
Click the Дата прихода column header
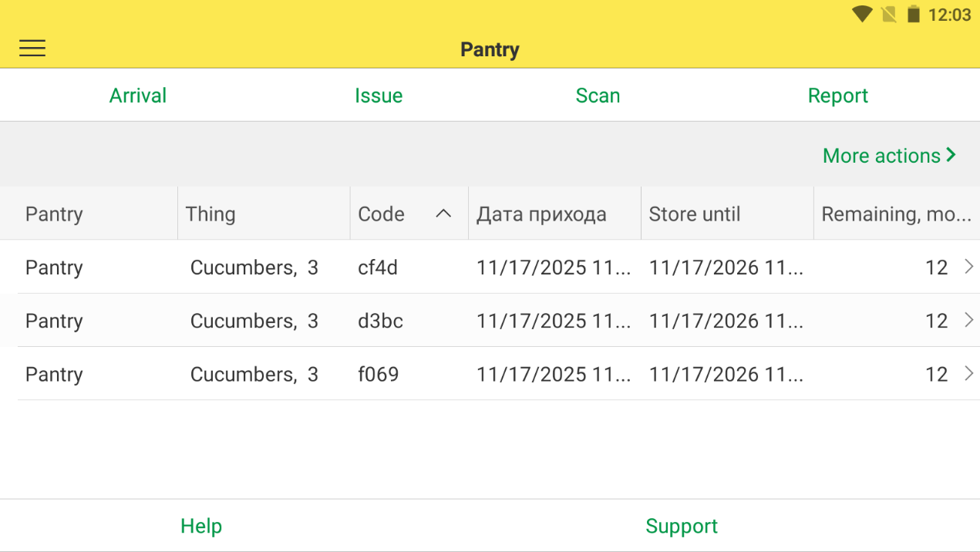541,214
